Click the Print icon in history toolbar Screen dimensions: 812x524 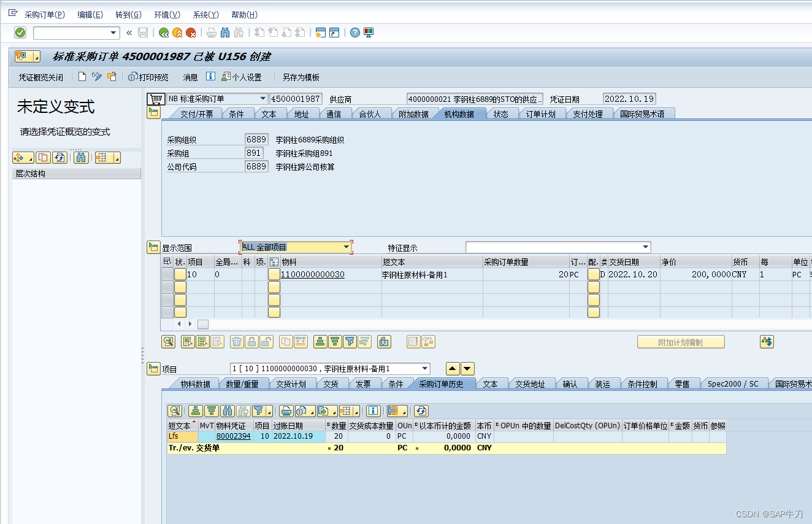click(x=286, y=411)
